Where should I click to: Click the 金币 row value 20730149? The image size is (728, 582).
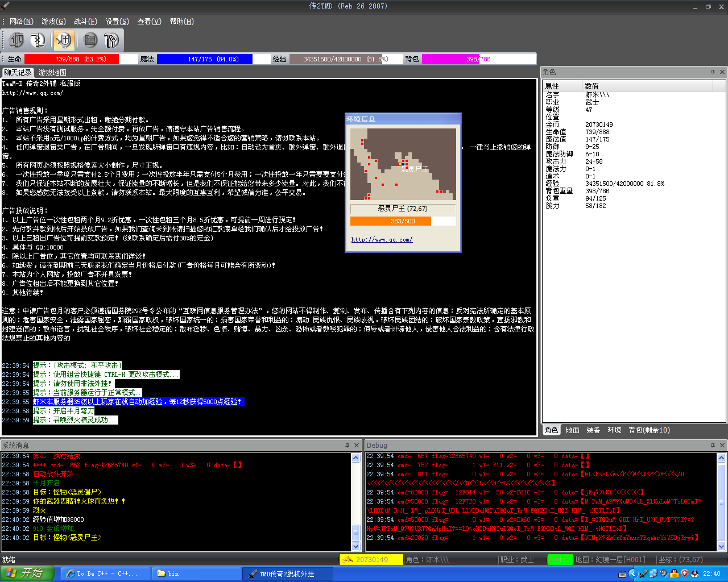599,124
